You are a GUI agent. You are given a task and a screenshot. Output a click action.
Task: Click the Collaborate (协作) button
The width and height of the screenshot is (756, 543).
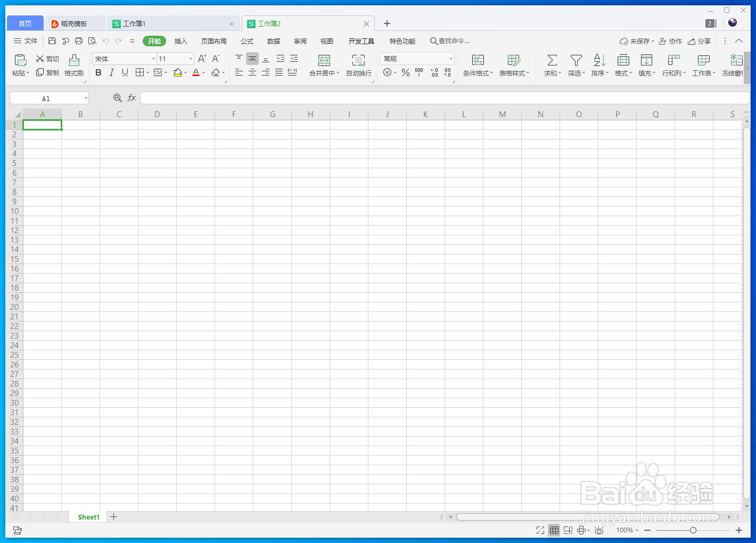[670, 41]
